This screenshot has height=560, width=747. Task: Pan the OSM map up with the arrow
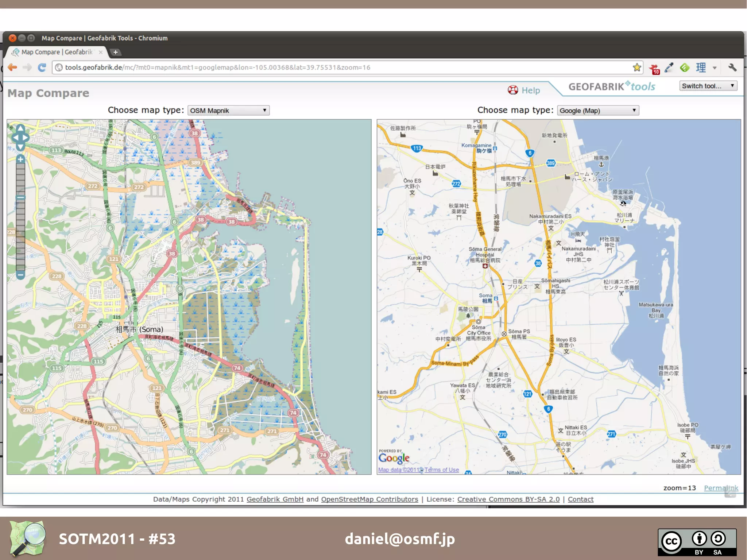pyautogui.click(x=20, y=128)
